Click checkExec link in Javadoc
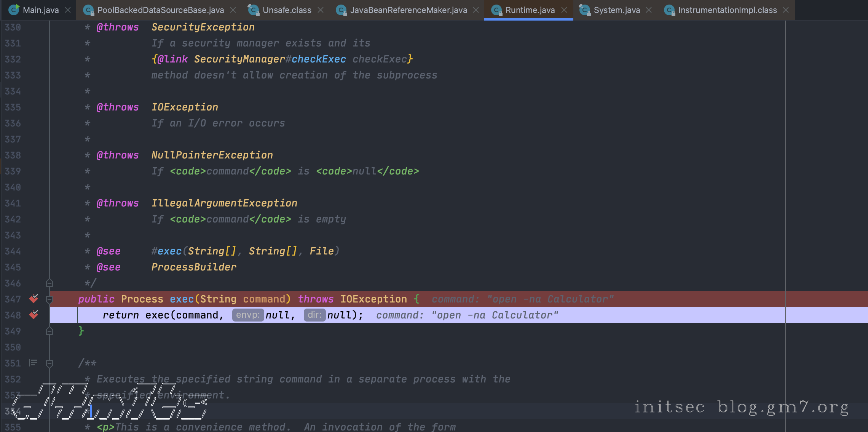Image resolution: width=868 pixels, height=432 pixels. [319, 59]
